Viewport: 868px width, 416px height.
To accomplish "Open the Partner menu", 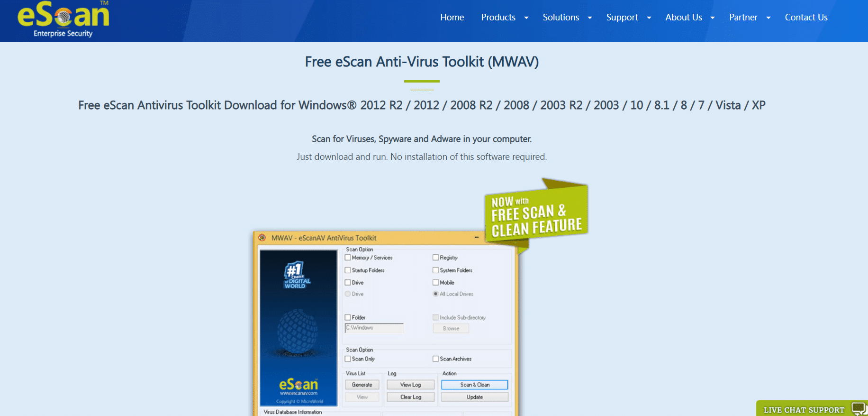I will point(743,17).
